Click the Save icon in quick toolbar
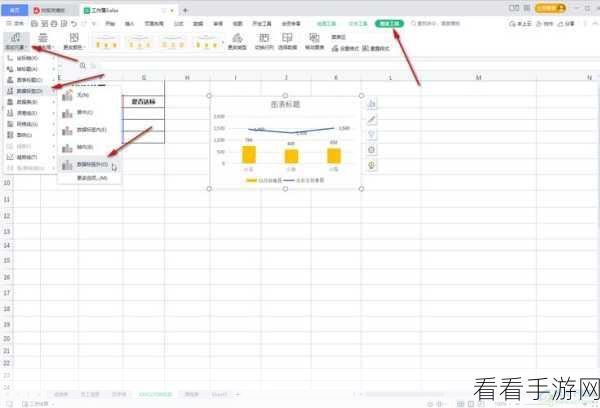Viewport: 600px width, 408px height. click(x=34, y=24)
